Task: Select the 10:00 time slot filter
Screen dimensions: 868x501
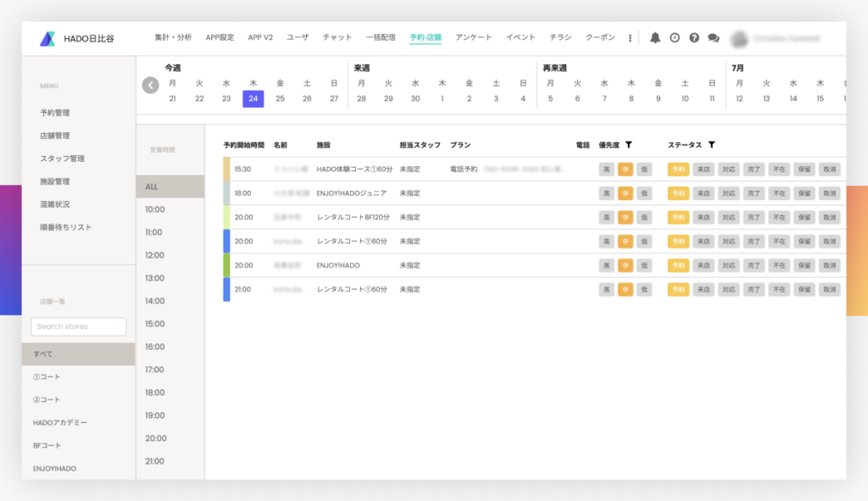Action: point(155,209)
